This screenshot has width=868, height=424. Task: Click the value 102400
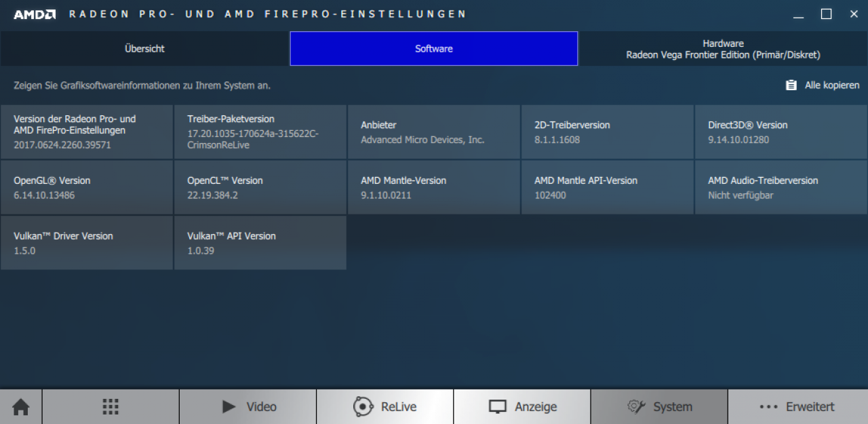550,195
